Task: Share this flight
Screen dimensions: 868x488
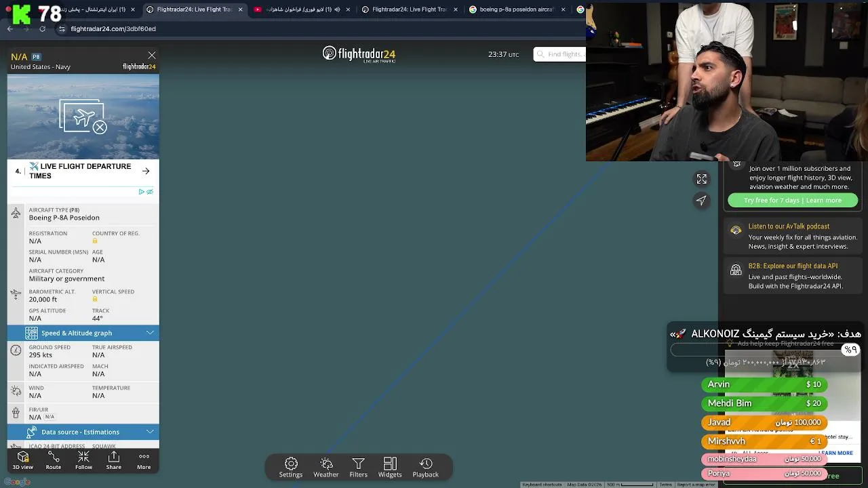Action: tap(114, 461)
